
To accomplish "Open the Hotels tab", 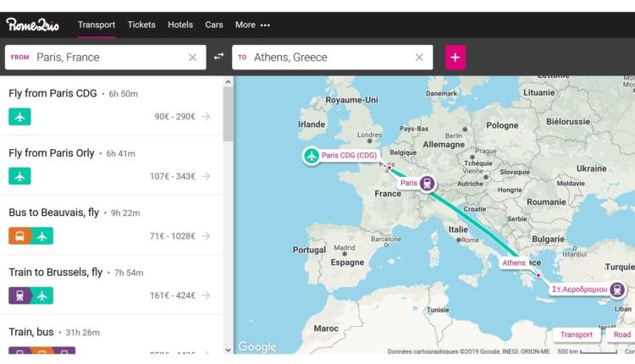I will coord(180,25).
